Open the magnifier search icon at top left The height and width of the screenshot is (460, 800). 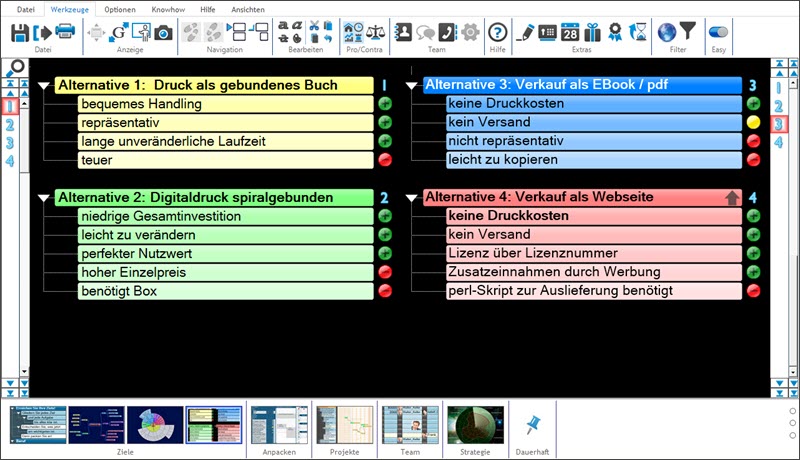16,68
